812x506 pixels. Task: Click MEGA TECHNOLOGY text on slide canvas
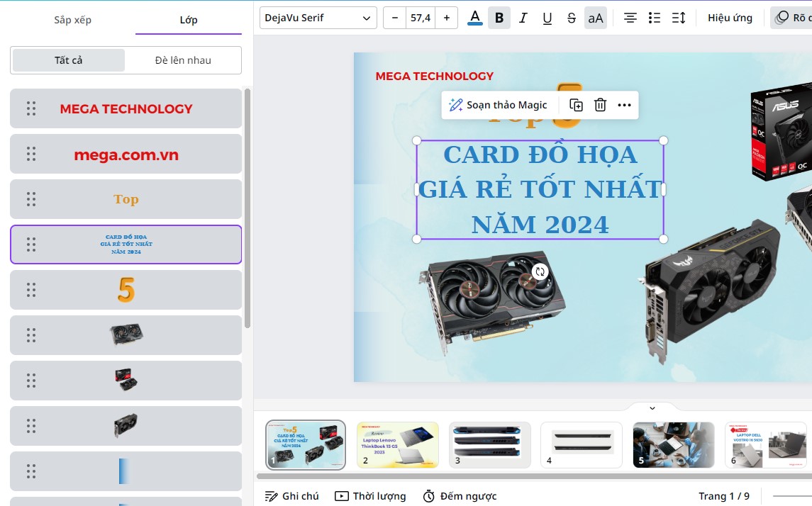click(x=435, y=77)
